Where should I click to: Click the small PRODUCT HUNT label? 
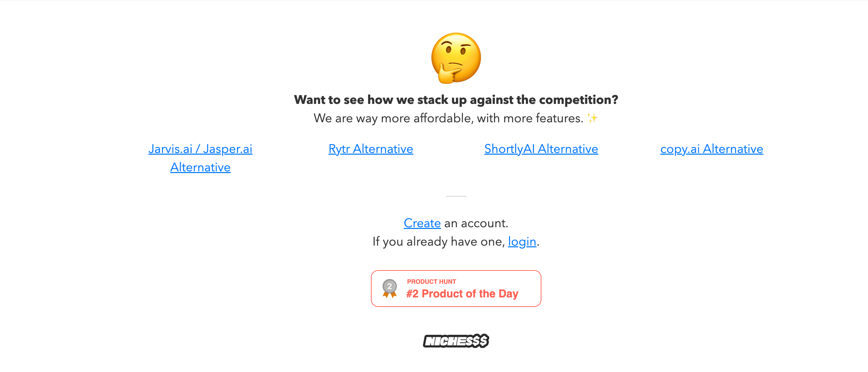pyautogui.click(x=432, y=282)
